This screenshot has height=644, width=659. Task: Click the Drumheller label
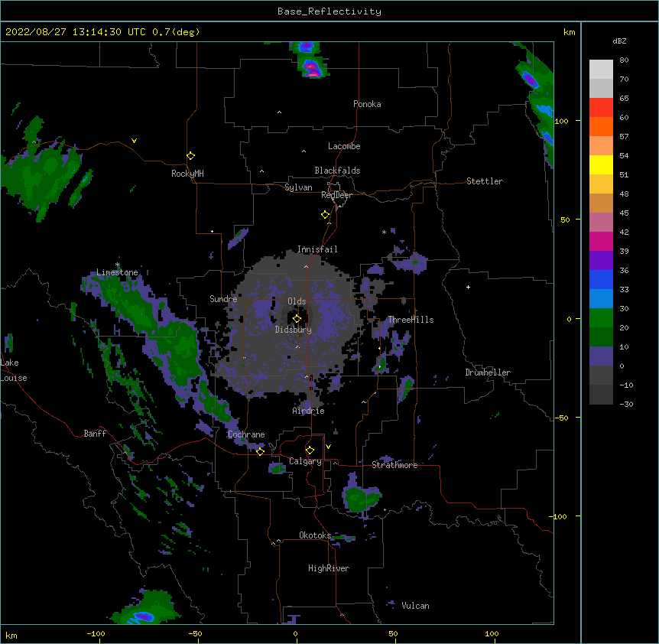(x=488, y=372)
